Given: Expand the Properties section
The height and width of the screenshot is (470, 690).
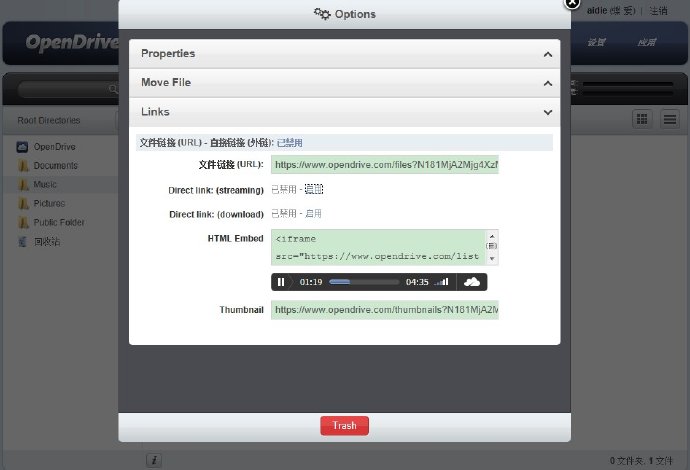Looking at the screenshot, I should [x=345, y=54].
